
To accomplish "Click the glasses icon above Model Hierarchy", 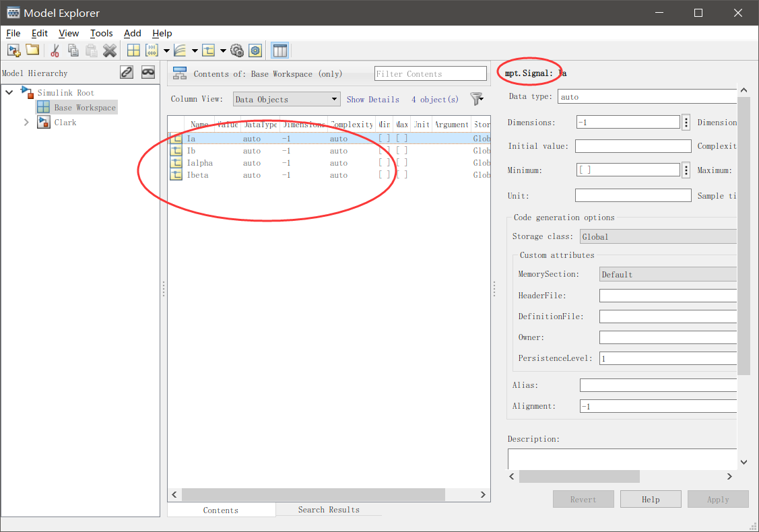I will pos(147,72).
